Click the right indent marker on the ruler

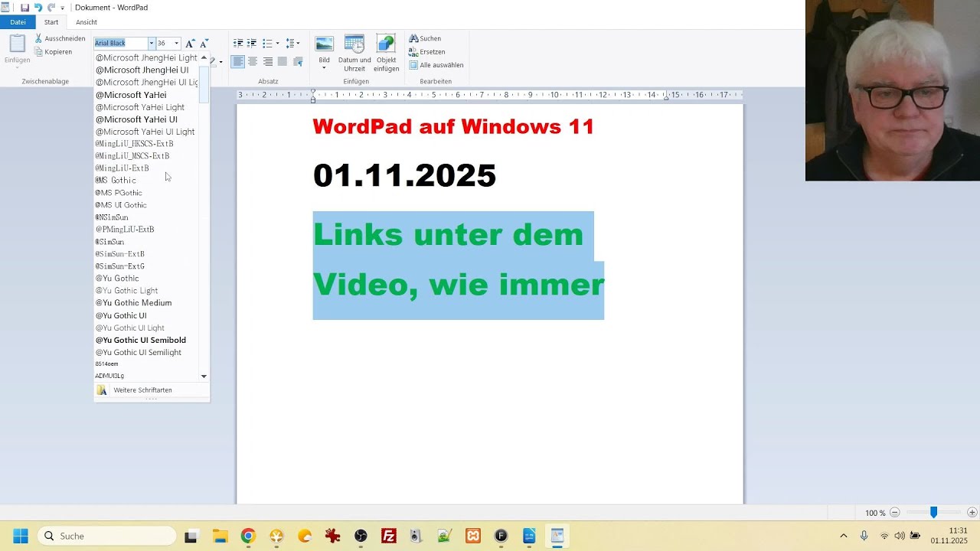pos(666,98)
